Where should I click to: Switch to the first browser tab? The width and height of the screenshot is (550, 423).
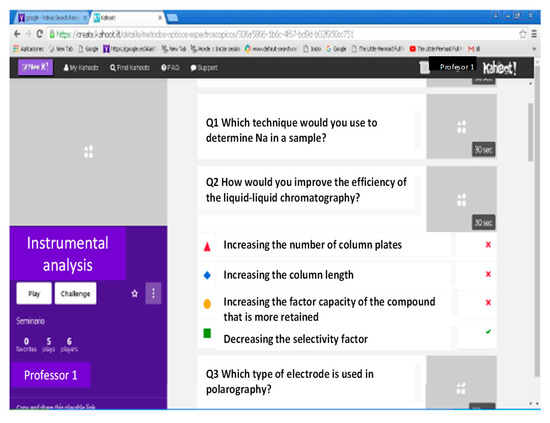tap(51, 18)
